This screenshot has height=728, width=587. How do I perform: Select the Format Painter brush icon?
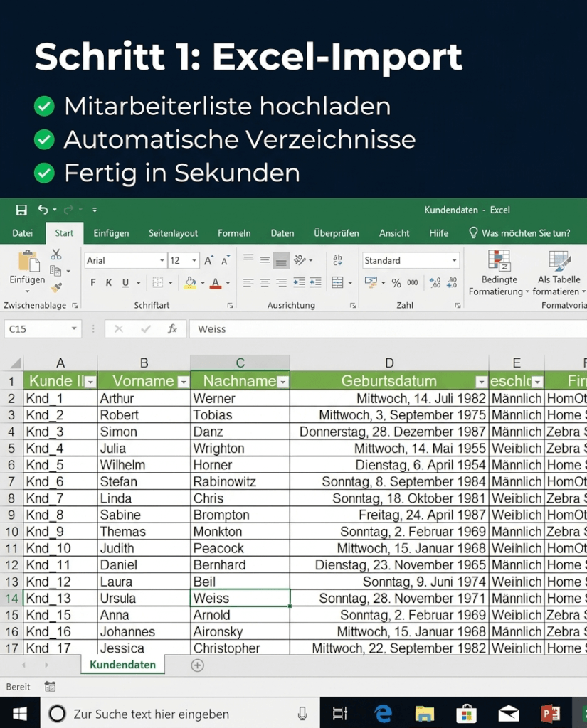pos(56,288)
